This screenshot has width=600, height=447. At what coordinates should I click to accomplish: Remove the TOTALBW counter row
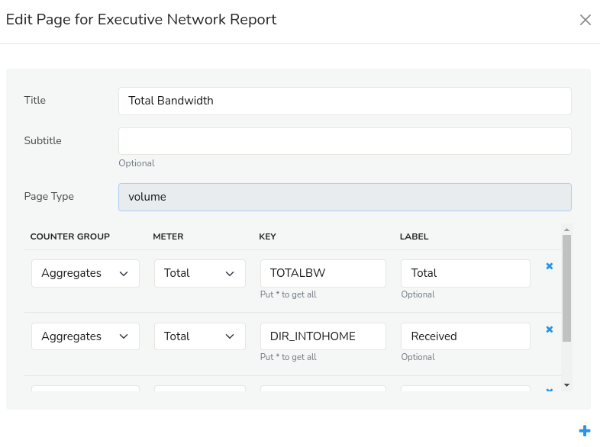549,266
